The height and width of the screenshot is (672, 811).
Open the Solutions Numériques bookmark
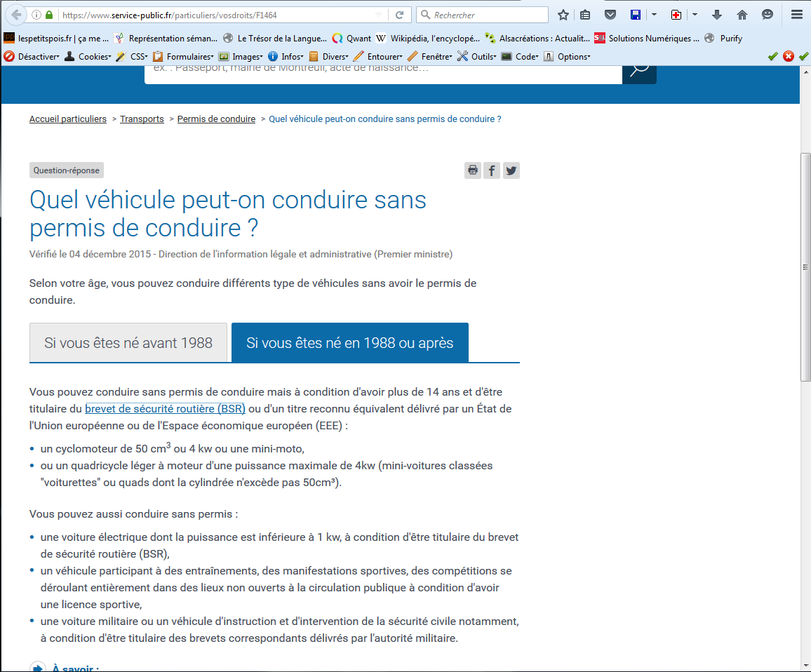[647, 38]
